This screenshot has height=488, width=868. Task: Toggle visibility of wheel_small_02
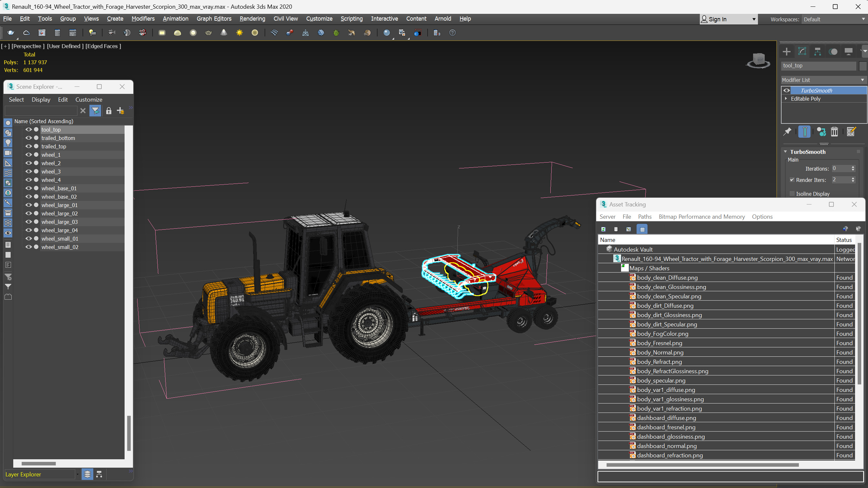click(x=28, y=247)
